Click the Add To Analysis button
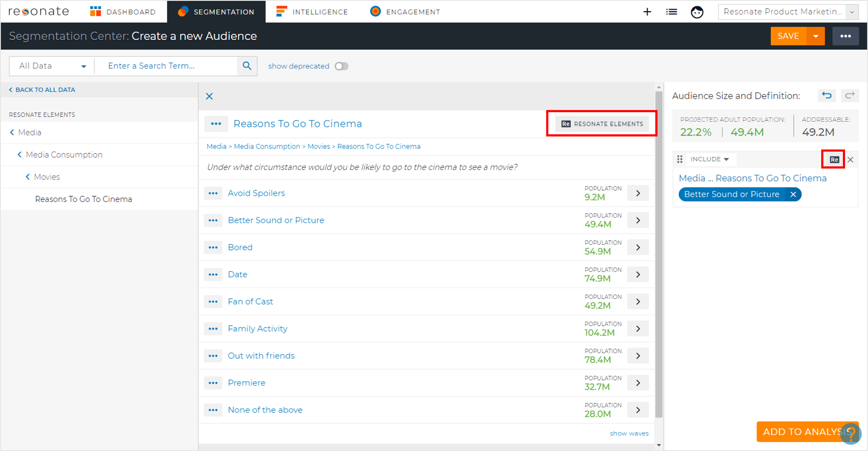868x451 pixels. (x=807, y=432)
